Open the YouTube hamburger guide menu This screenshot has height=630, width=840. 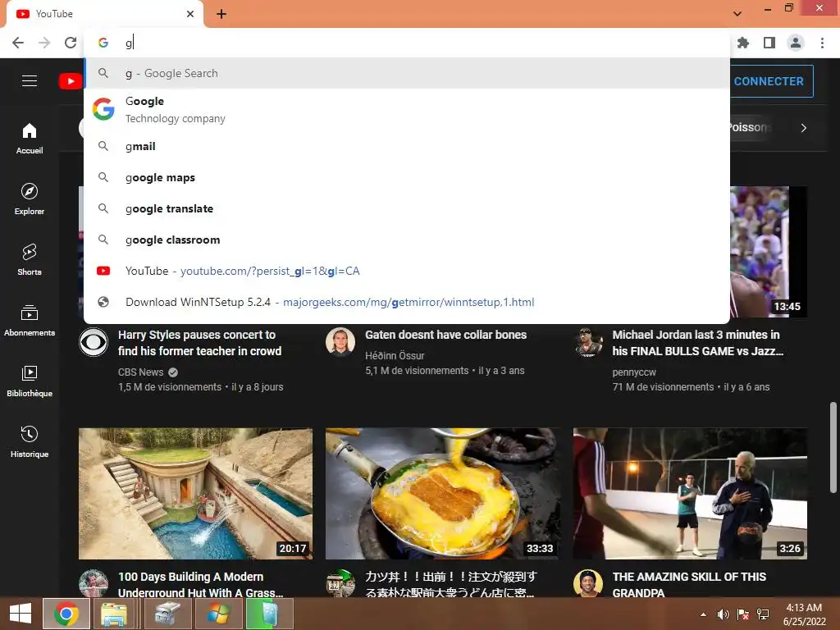(x=30, y=81)
